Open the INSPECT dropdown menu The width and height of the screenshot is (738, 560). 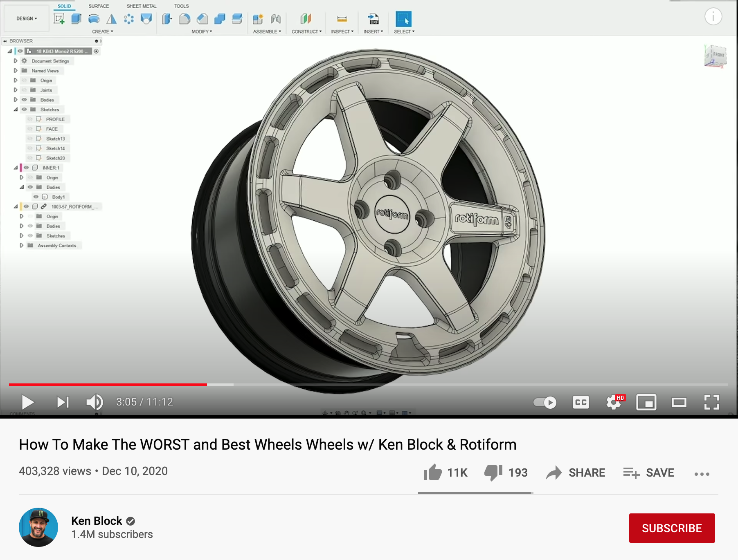pos(342,31)
